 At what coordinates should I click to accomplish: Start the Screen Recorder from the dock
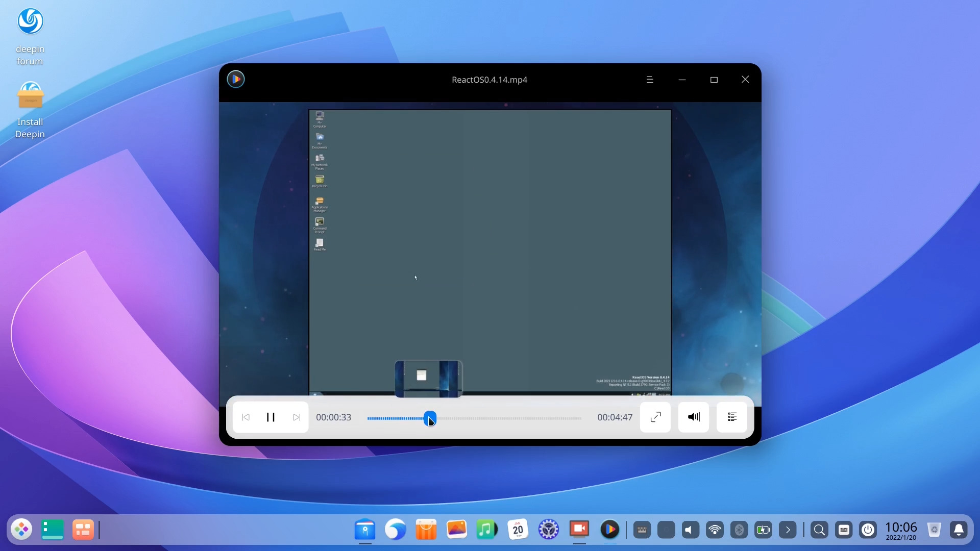pos(579,530)
